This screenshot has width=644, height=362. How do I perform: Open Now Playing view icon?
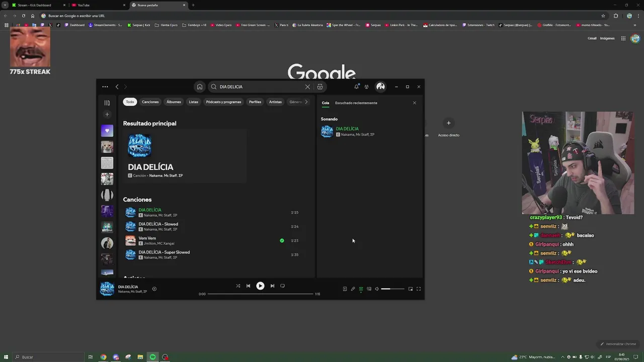(x=345, y=289)
